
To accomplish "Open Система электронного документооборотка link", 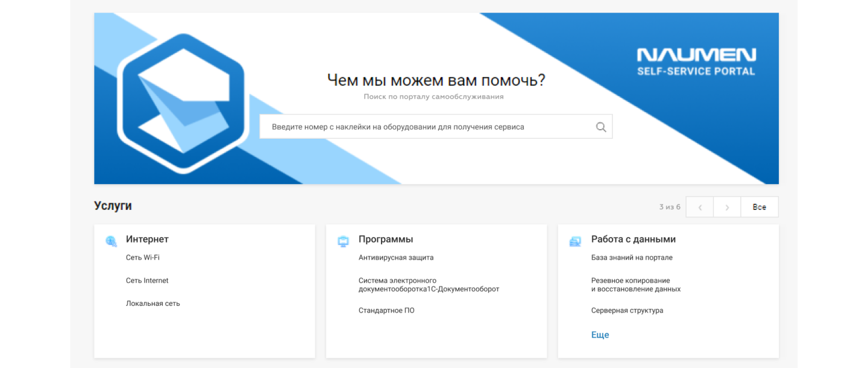I will 429,285.
